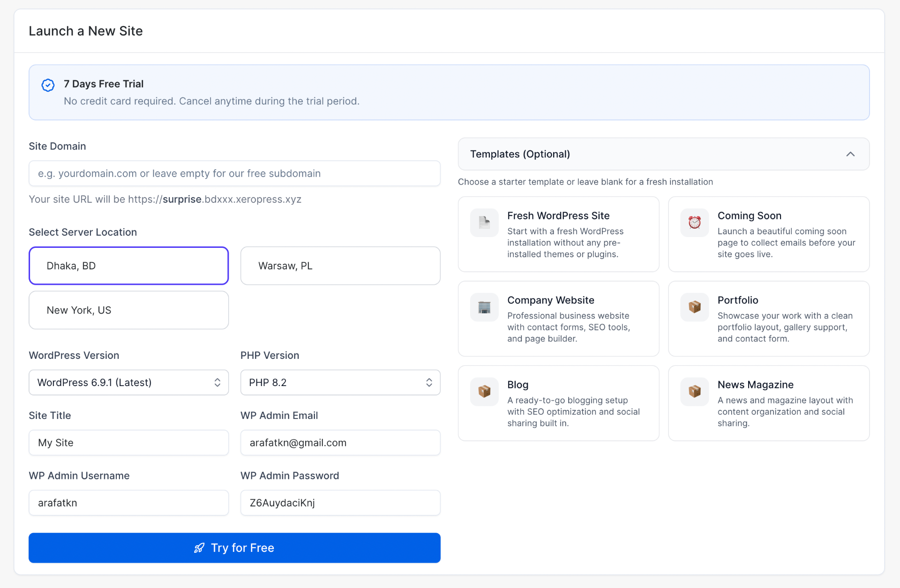Pick New York, US server location
The width and height of the screenshot is (900, 588).
pyautogui.click(x=128, y=310)
